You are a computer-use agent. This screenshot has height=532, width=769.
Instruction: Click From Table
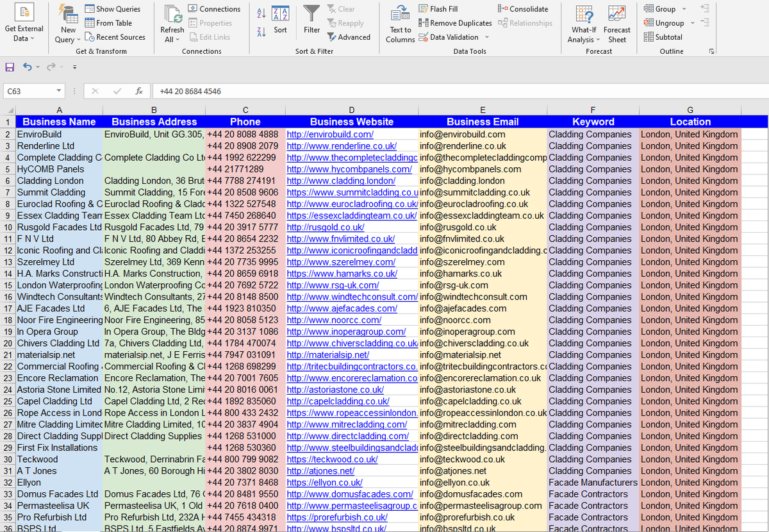(x=108, y=23)
